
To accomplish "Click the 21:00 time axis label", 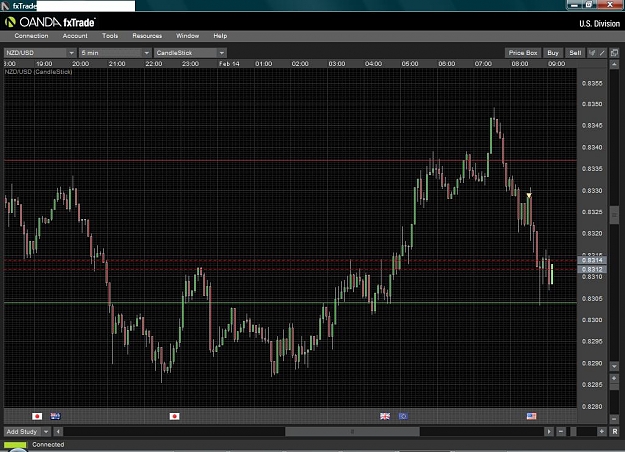I will click(117, 64).
